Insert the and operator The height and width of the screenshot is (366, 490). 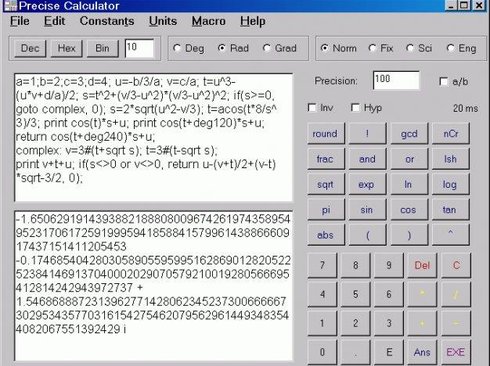coord(367,159)
